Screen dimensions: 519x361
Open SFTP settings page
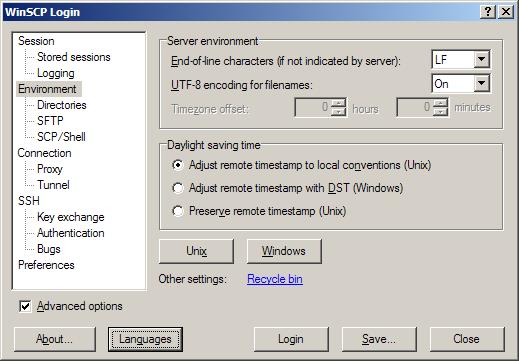(x=50, y=121)
